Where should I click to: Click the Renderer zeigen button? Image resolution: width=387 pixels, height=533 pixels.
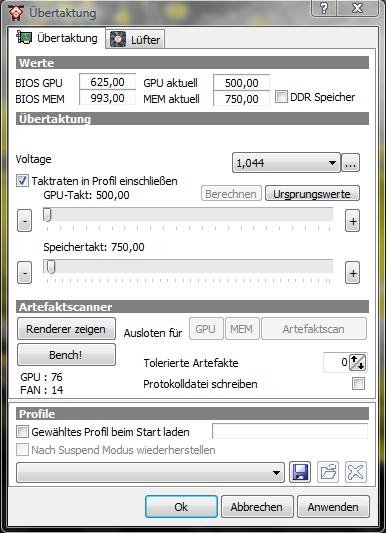(x=66, y=329)
